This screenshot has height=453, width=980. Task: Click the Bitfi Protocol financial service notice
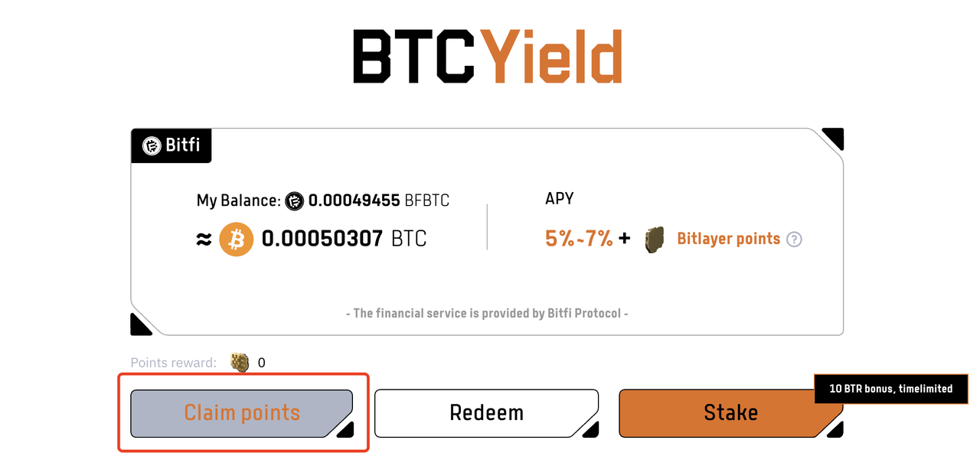click(x=487, y=314)
